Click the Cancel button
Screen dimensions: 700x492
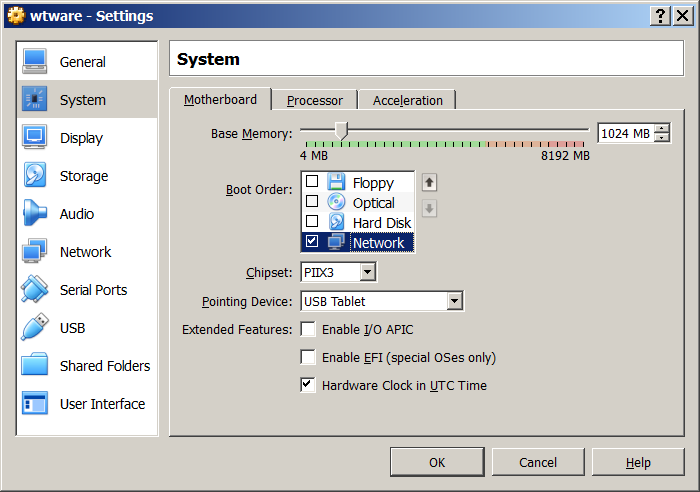click(x=538, y=462)
